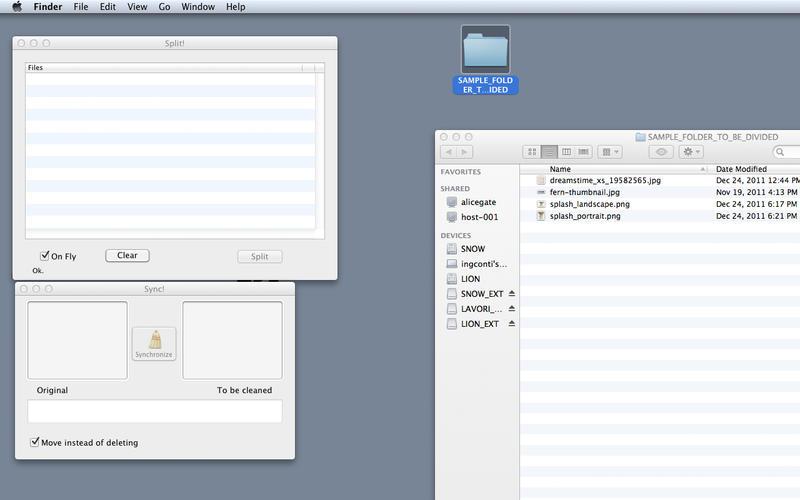
Task: Switch Finder to column view
Action: 566,151
